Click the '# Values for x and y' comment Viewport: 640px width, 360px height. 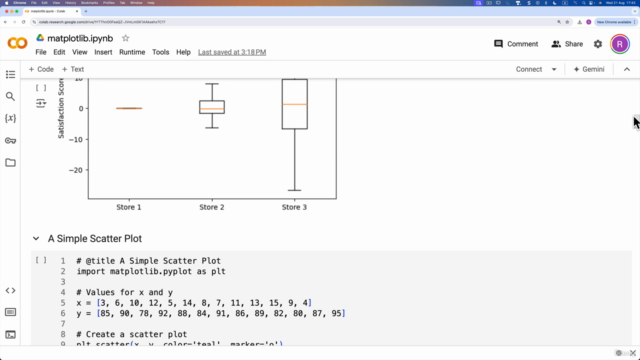(x=124, y=292)
